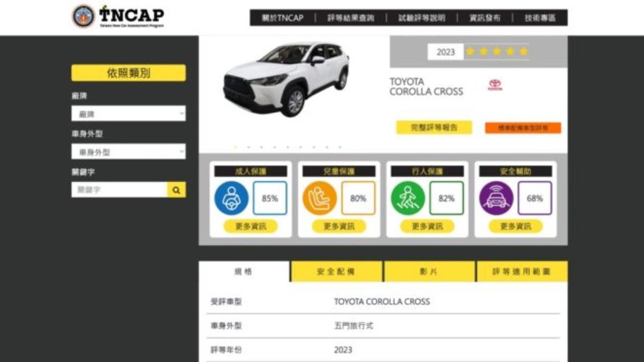Click the 68% safety assist score

pos(535,198)
